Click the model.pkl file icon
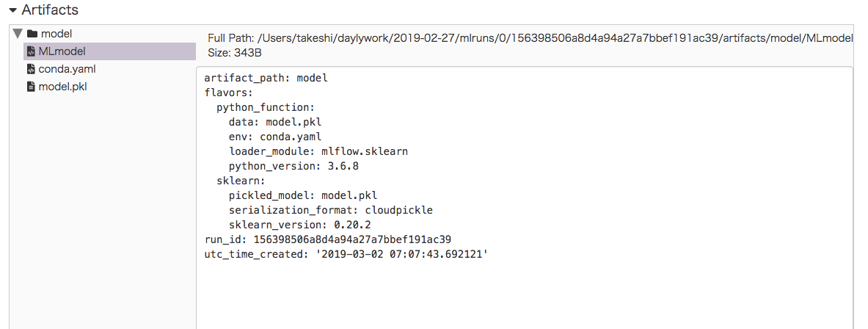The height and width of the screenshot is (329, 868). (31, 87)
